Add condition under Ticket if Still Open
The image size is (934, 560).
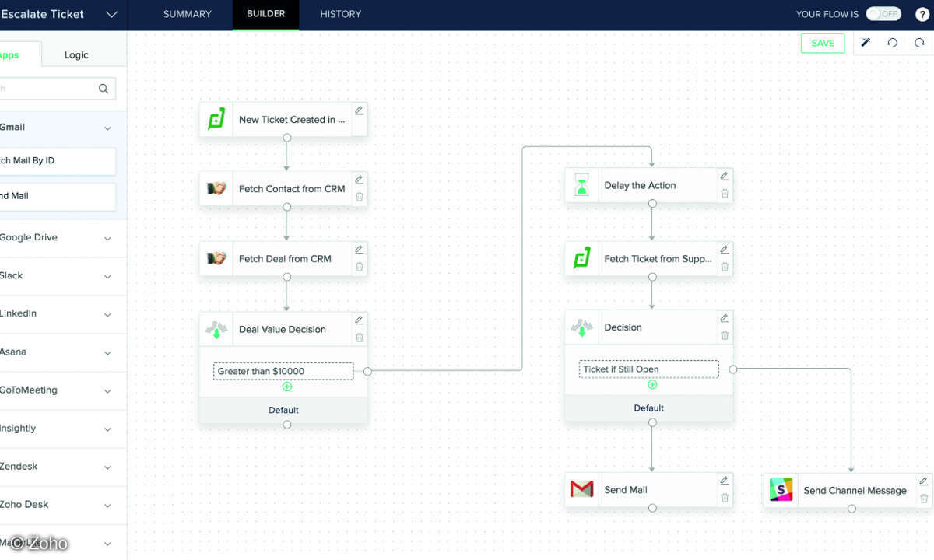click(652, 384)
